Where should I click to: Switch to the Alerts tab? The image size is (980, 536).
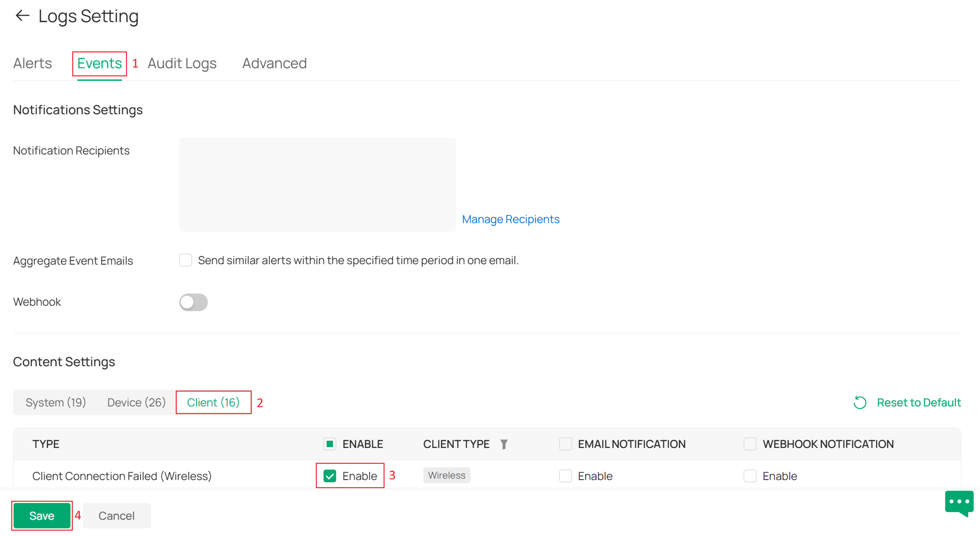pos(32,64)
